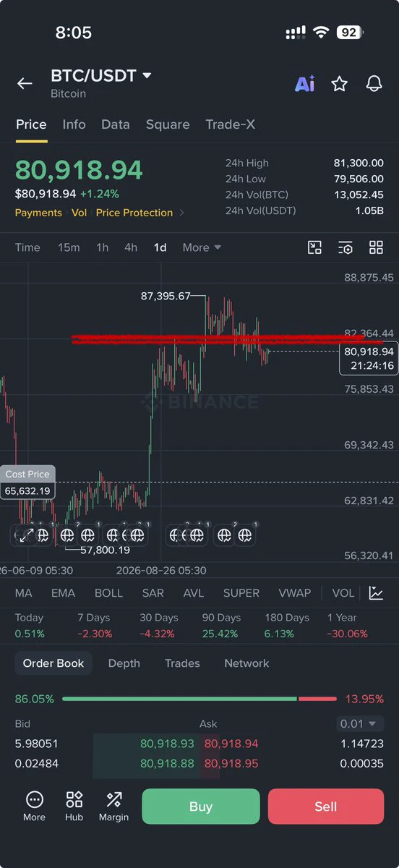This screenshot has height=868, width=399.
Task: Open the AI assistant icon
Action: click(304, 84)
